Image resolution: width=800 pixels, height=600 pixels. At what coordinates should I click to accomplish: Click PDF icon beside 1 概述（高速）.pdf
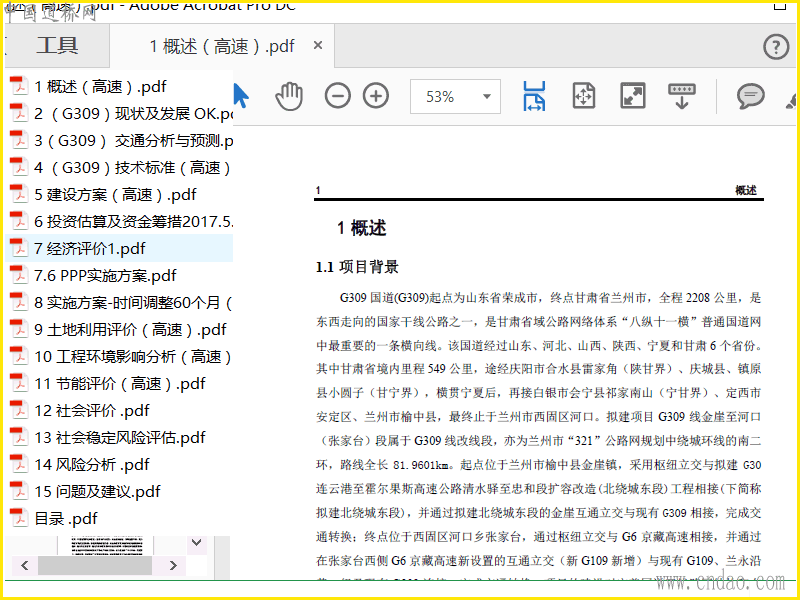click(19, 86)
